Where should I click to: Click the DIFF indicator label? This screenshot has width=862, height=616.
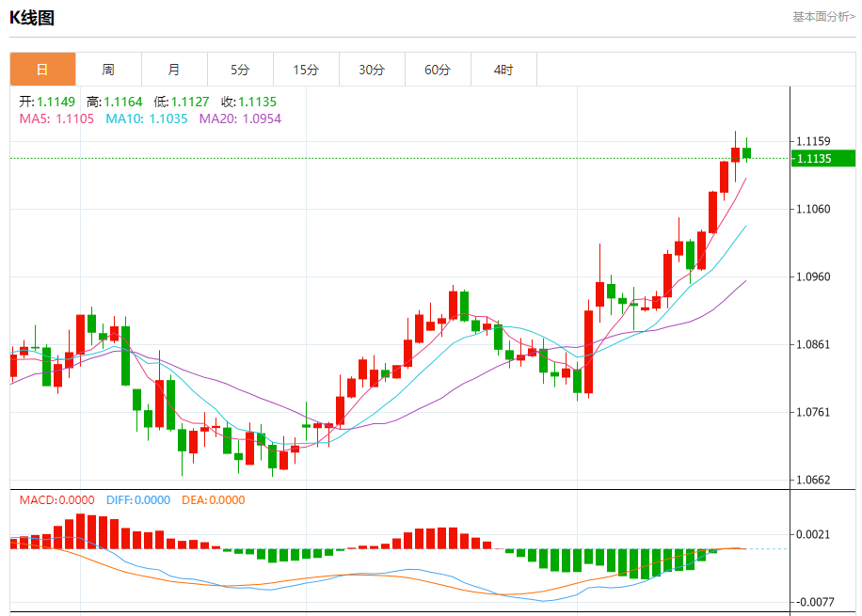click(x=138, y=500)
